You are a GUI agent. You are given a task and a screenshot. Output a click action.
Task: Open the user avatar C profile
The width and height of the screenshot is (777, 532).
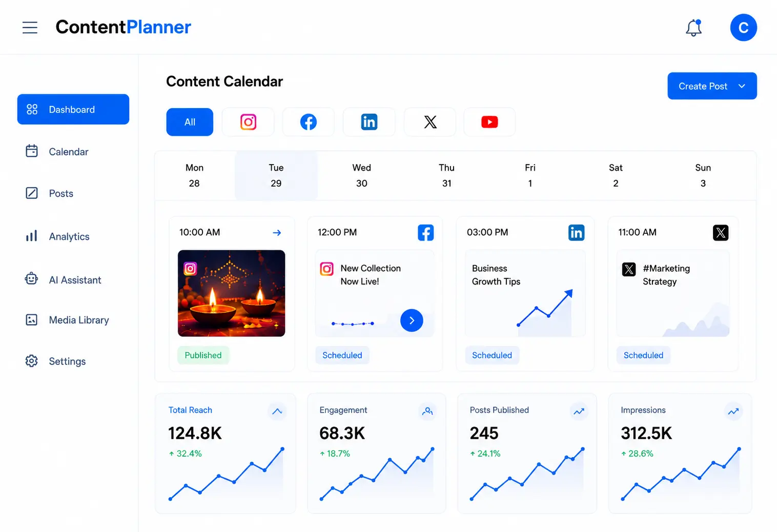click(x=743, y=28)
